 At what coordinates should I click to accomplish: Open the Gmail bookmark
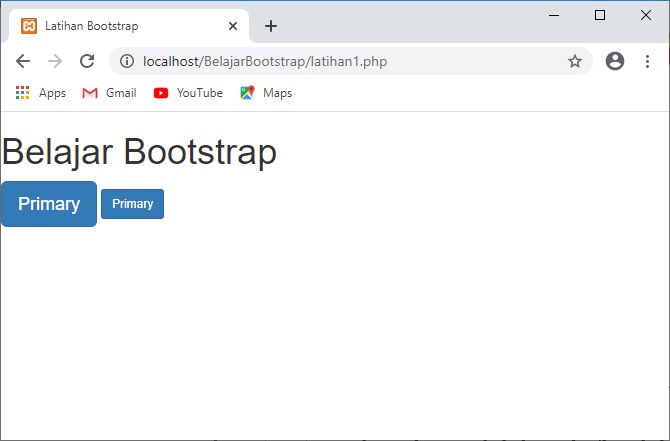[109, 93]
